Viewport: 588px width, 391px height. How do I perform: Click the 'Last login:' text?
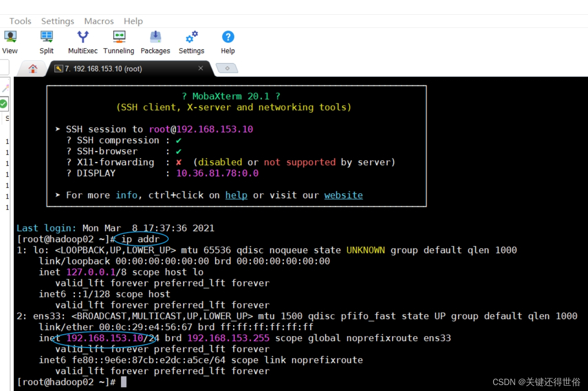(x=47, y=228)
